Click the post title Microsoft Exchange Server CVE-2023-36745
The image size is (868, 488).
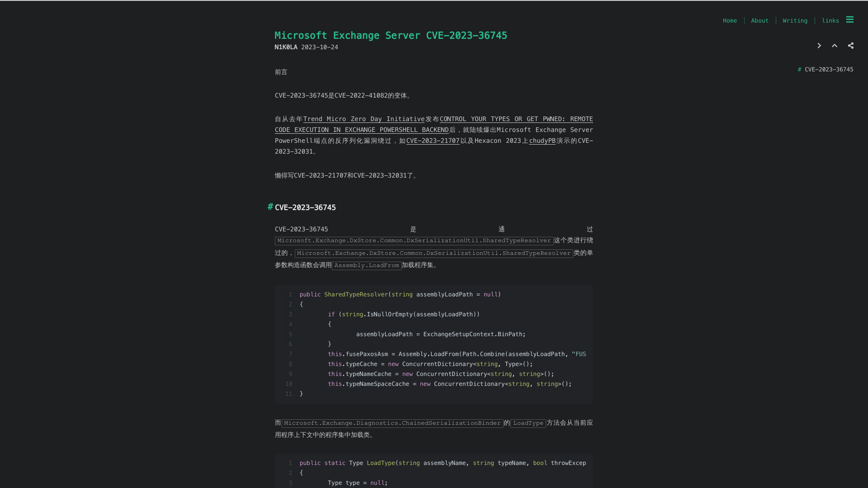tap(391, 36)
